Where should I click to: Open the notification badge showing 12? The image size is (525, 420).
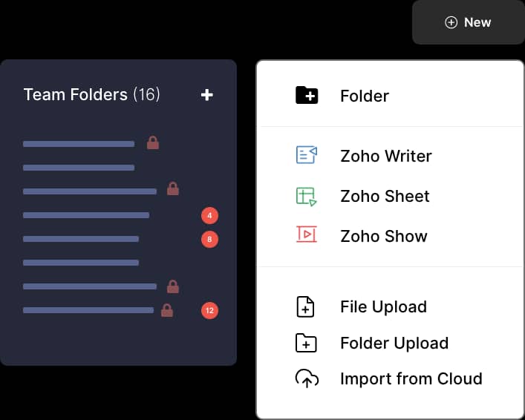click(209, 311)
